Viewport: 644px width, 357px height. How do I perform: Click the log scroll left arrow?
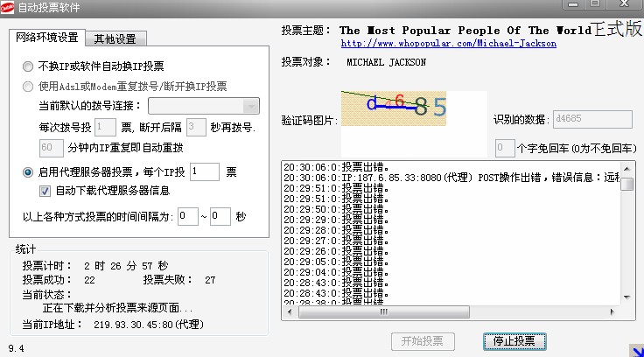point(290,311)
